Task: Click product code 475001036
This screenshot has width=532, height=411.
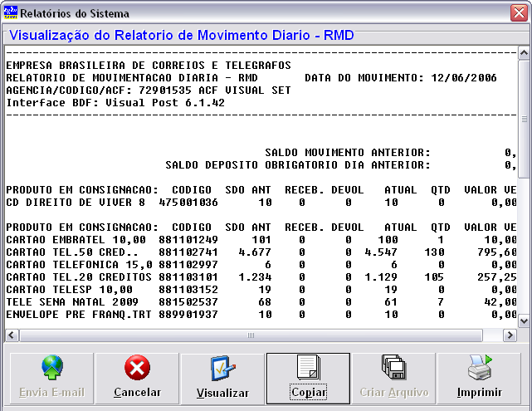Action: point(188,203)
